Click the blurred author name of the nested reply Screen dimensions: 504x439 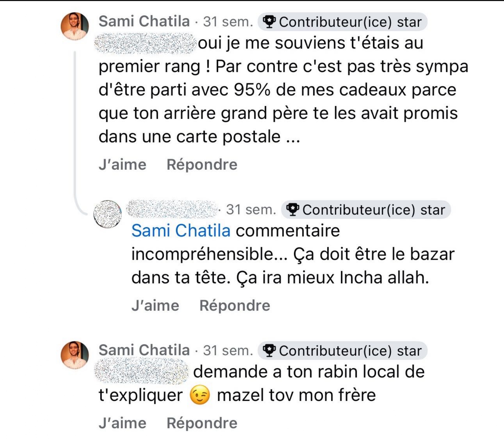click(172, 209)
